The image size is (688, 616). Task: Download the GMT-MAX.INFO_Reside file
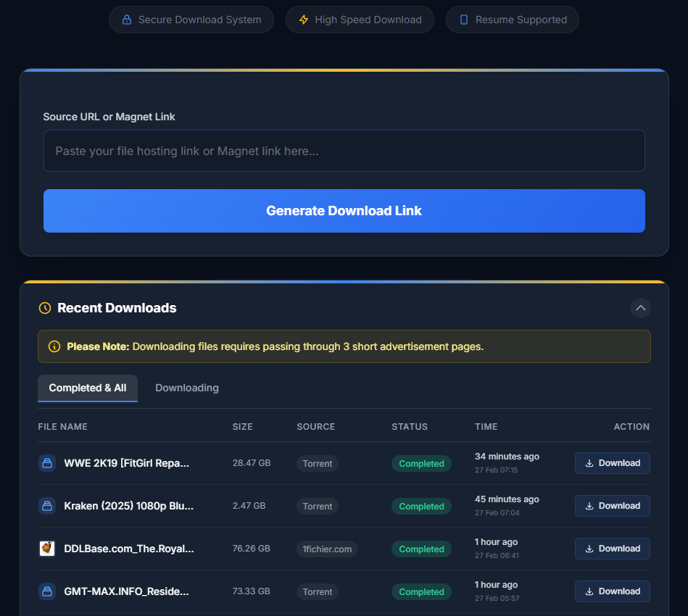coord(613,591)
